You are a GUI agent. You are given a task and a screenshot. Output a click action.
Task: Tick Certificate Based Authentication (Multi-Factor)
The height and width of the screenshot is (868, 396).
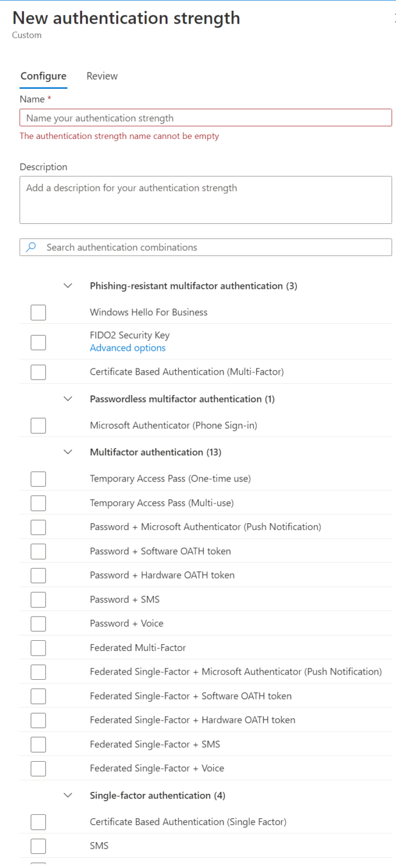coord(38,372)
